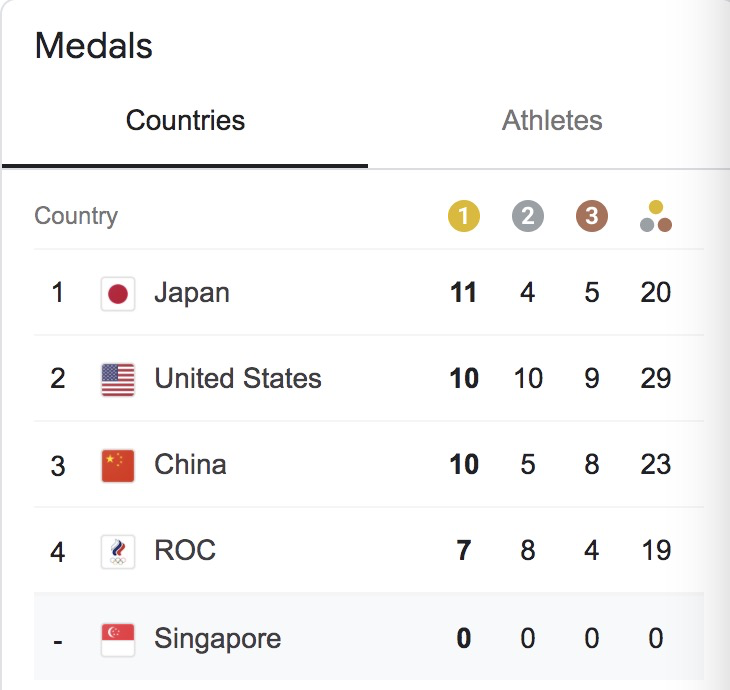Select the Countries tab
Screen dimensions: 730x690
pyautogui.click(x=185, y=121)
